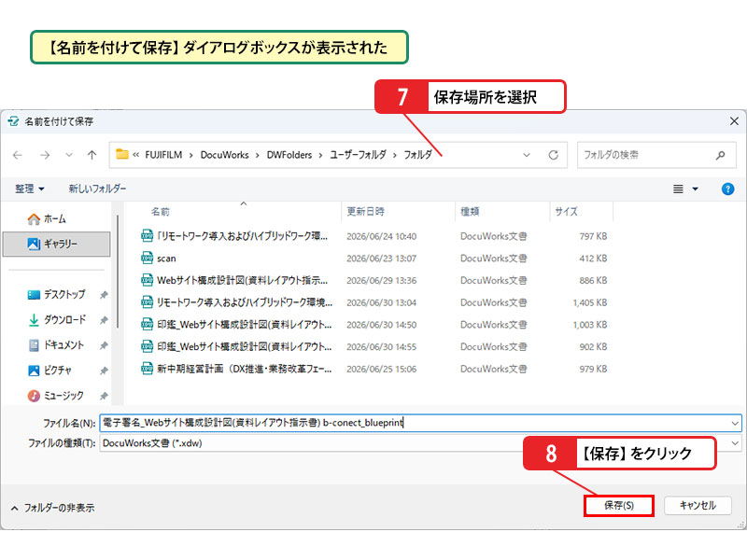Close the 名前を付けて保存 dialog
This screenshot has width=747, height=560.
click(x=734, y=121)
